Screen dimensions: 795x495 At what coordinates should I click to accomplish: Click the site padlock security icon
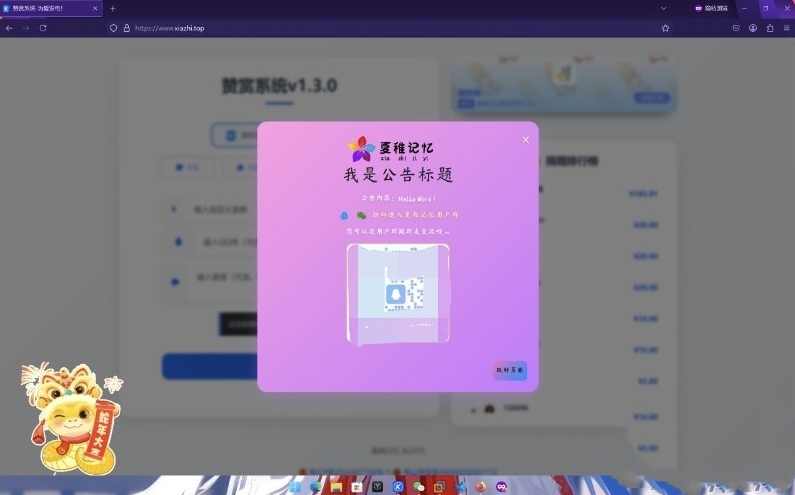click(x=127, y=28)
